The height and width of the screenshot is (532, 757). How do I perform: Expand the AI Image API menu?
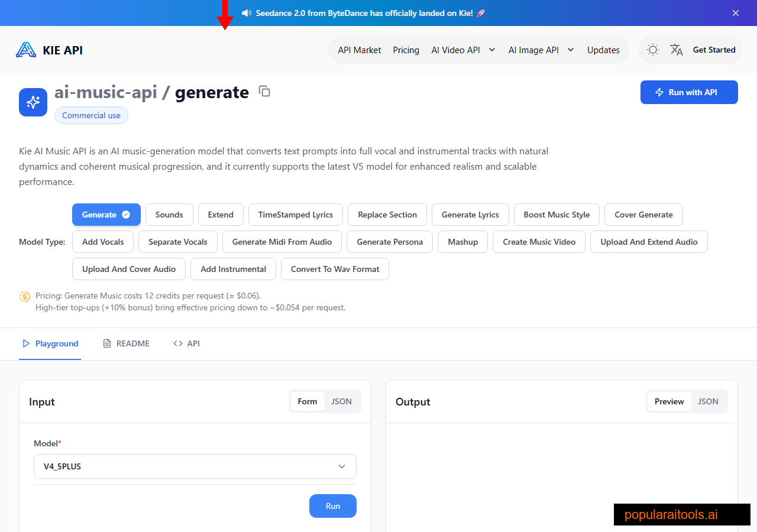tap(541, 50)
